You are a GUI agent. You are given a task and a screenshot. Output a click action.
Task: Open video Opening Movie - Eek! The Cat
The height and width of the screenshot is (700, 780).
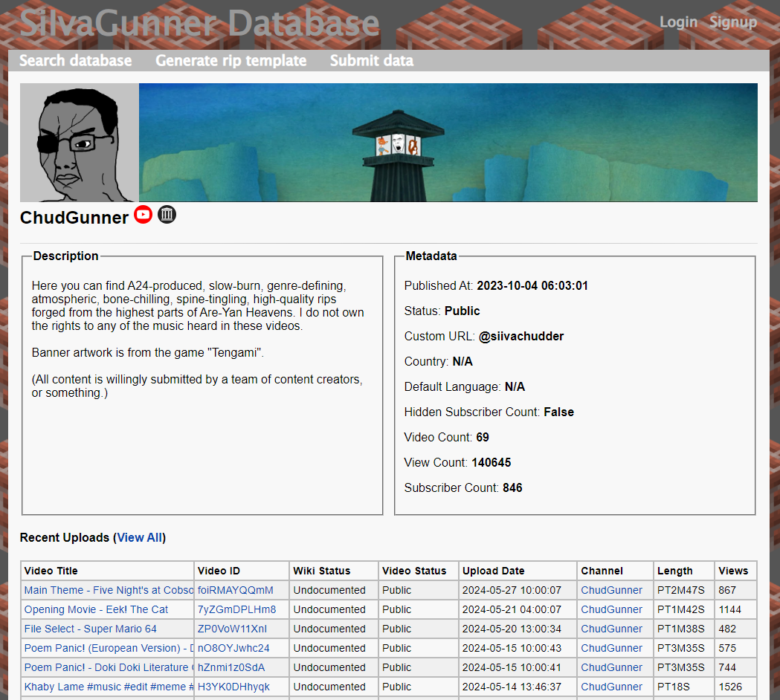96,609
